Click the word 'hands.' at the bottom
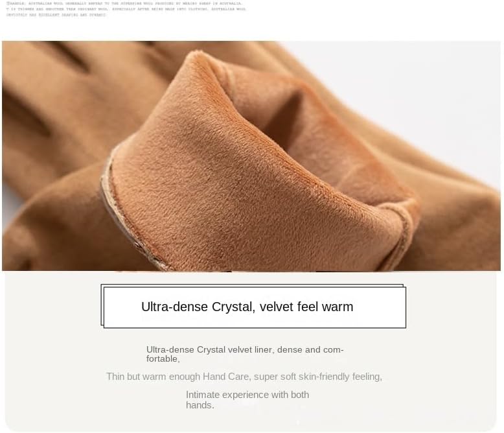The image size is (504, 433). point(200,405)
